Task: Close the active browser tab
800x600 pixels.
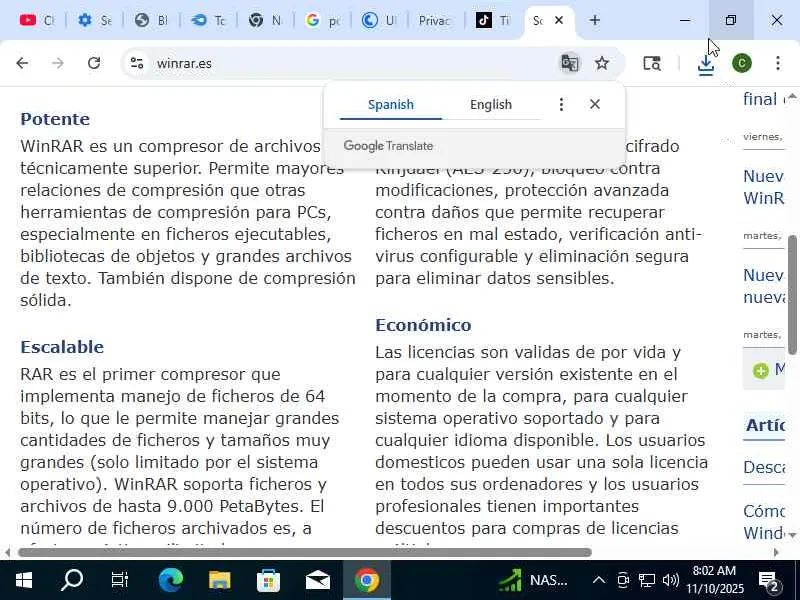Action: click(x=559, y=20)
